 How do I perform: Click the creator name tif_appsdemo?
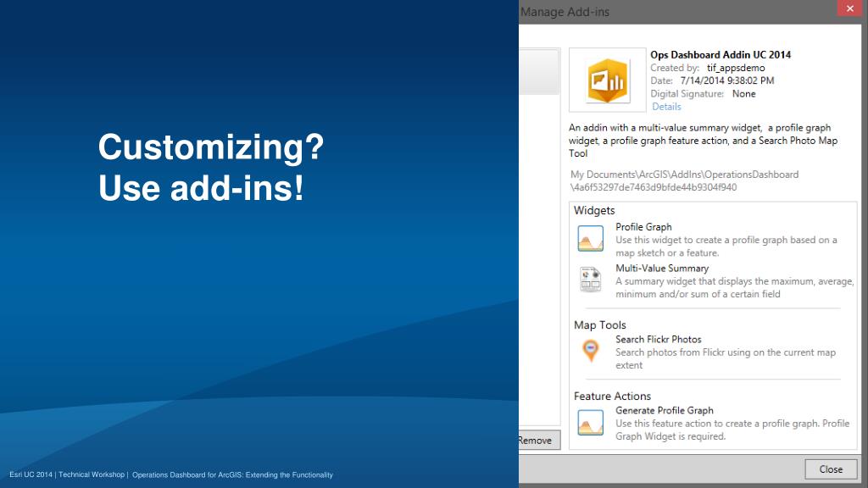736,68
